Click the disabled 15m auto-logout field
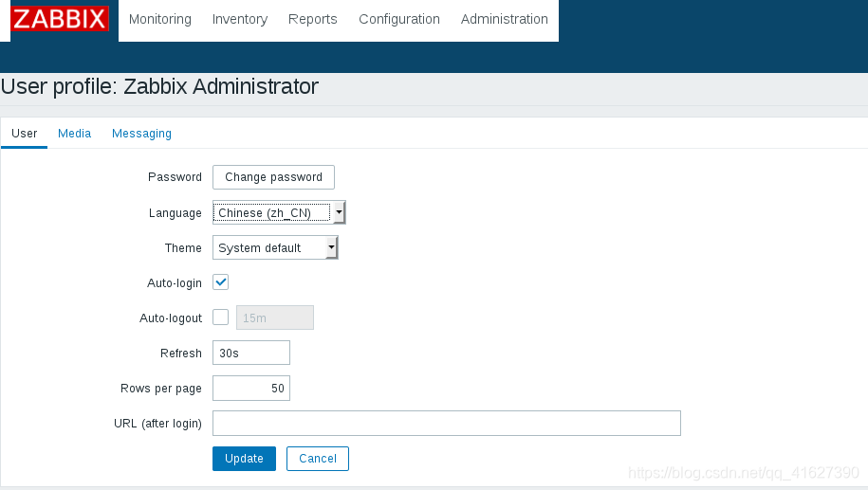 pyautogui.click(x=275, y=318)
